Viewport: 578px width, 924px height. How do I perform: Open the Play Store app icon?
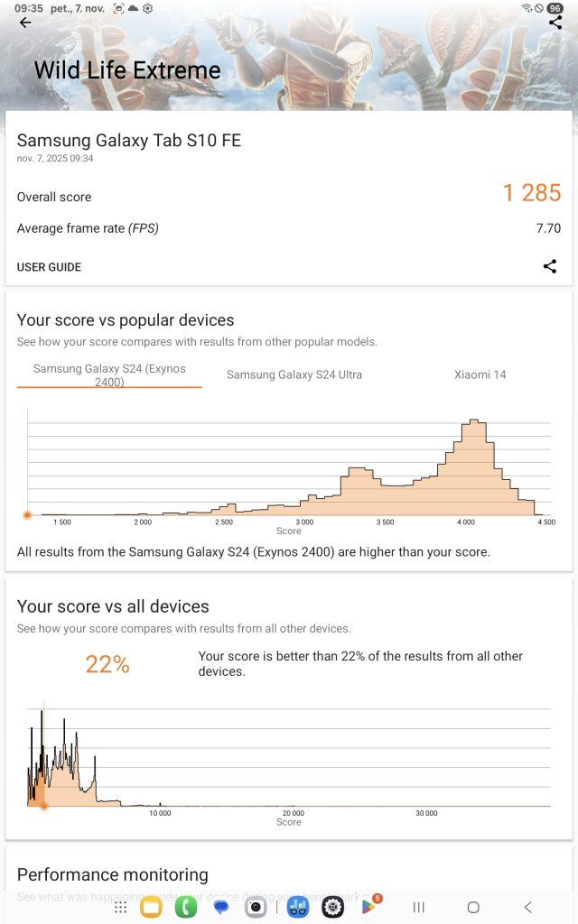point(368,907)
